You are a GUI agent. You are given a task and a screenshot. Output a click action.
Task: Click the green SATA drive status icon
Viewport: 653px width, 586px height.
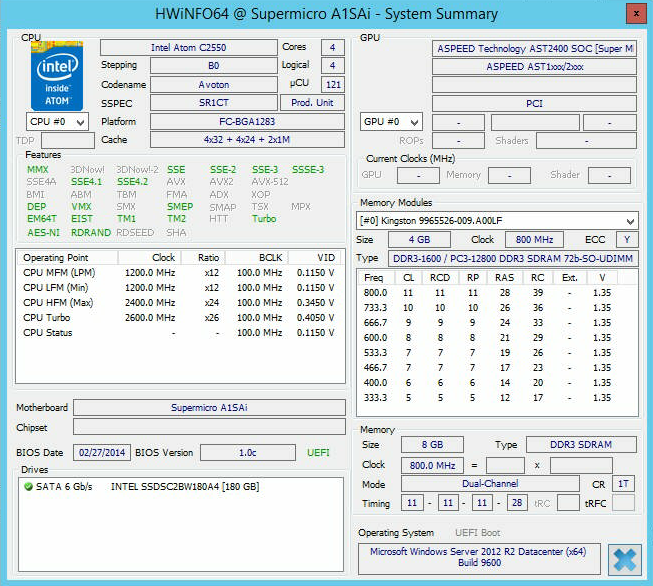click(x=28, y=486)
